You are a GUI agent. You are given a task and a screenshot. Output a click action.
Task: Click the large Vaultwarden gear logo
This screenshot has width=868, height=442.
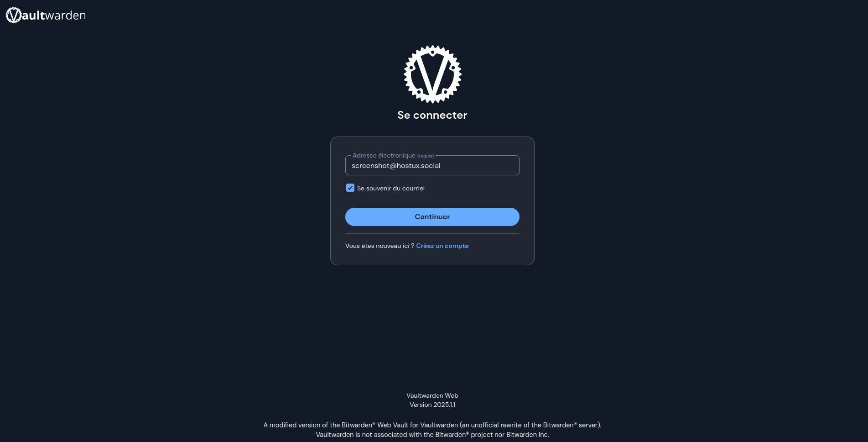coord(432,74)
